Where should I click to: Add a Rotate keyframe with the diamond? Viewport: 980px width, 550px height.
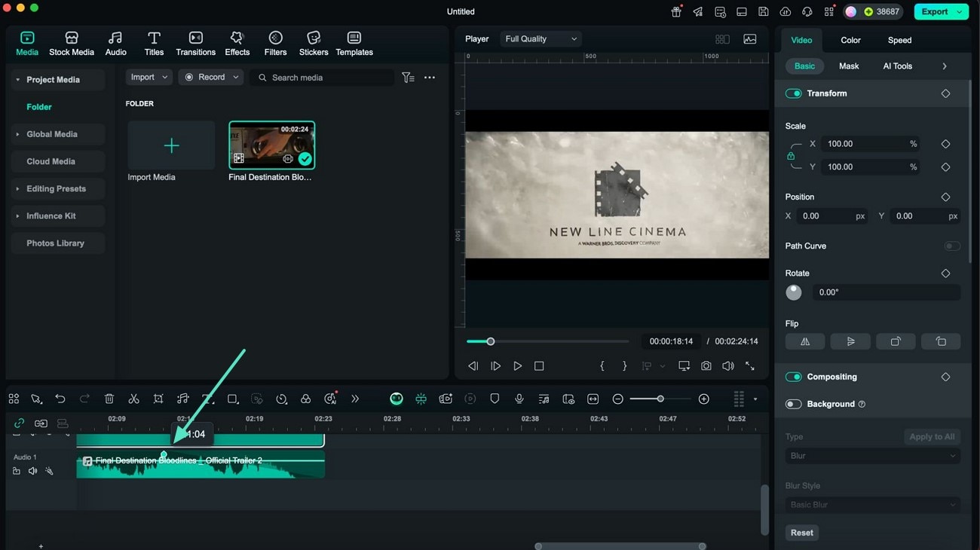click(x=945, y=273)
